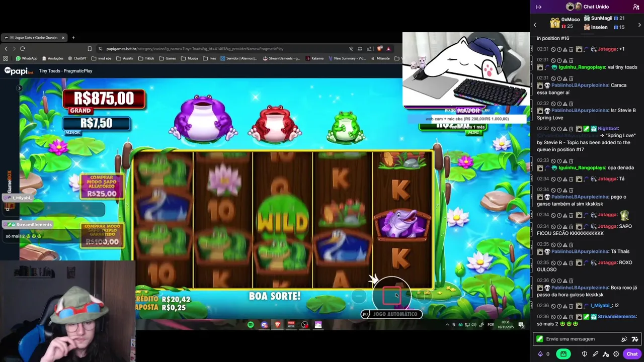The height and width of the screenshot is (362, 644).
Task: Send message with purple Chat button
Action: point(632,354)
